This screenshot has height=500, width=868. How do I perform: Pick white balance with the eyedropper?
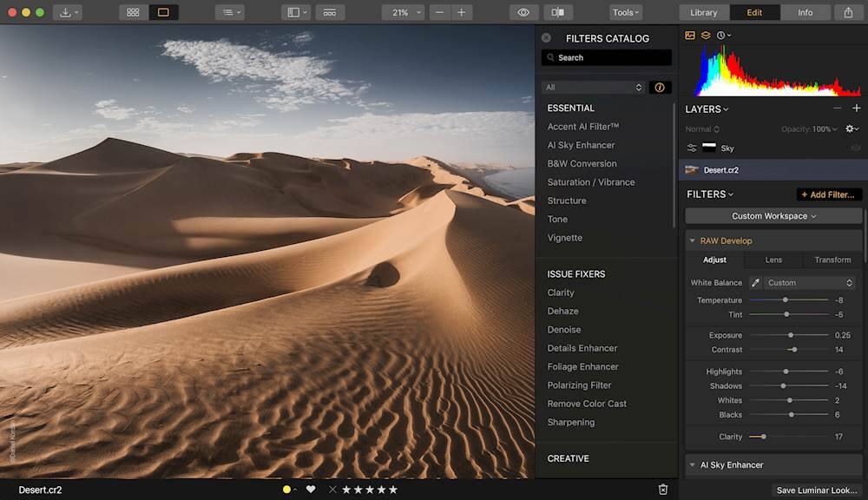point(755,283)
